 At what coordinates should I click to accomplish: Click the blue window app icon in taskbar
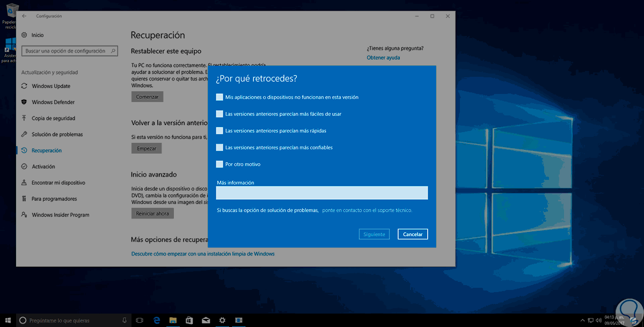coord(239,320)
